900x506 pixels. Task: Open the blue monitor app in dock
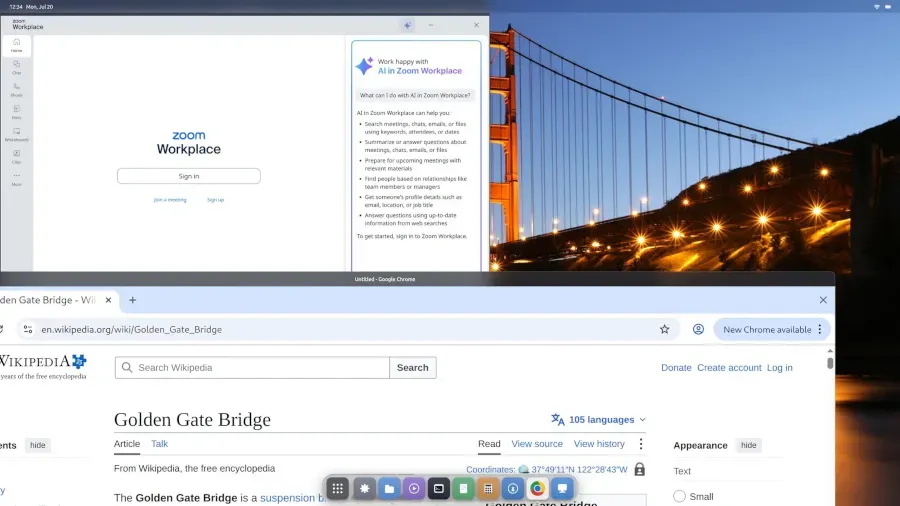pos(562,489)
